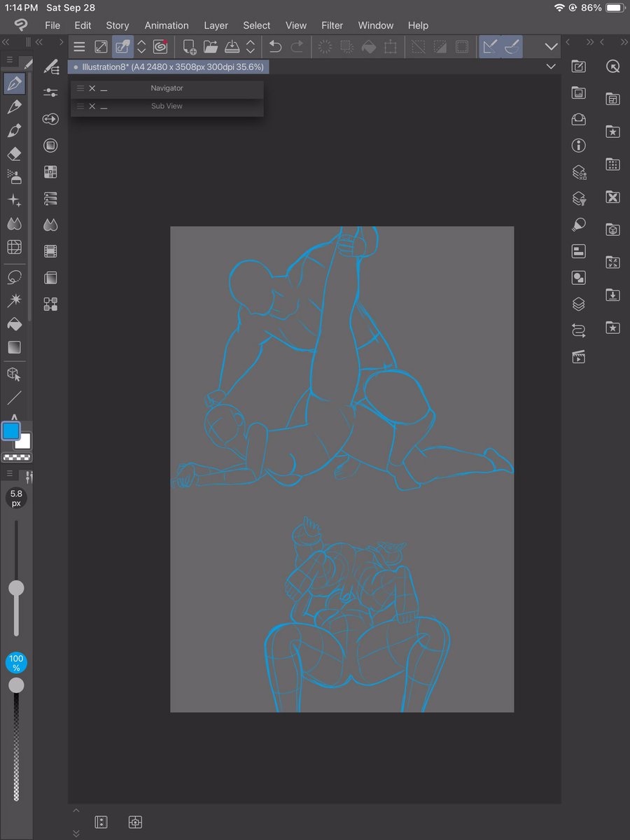Open the three-line command bar menu
630x840 pixels.
point(80,47)
